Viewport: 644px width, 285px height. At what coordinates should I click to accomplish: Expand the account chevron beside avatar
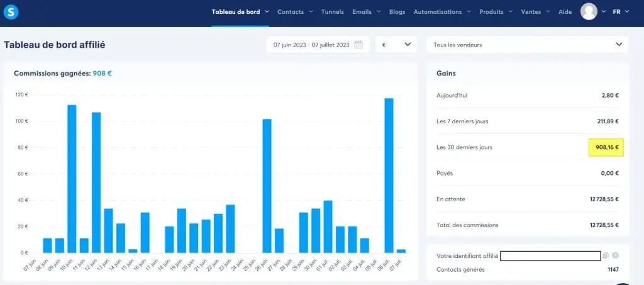(x=603, y=11)
